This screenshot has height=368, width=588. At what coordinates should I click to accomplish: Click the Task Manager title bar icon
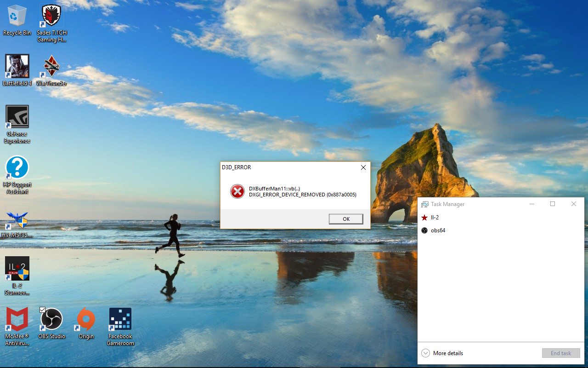tap(425, 204)
